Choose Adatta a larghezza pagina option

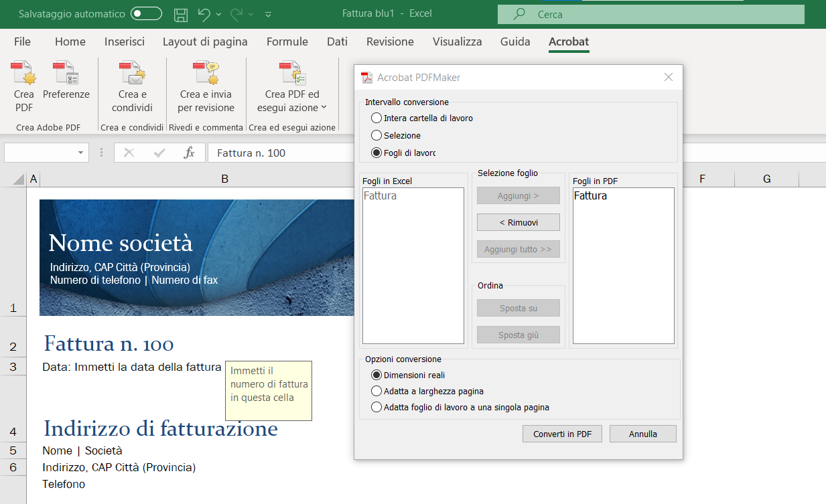[x=376, y=391]
